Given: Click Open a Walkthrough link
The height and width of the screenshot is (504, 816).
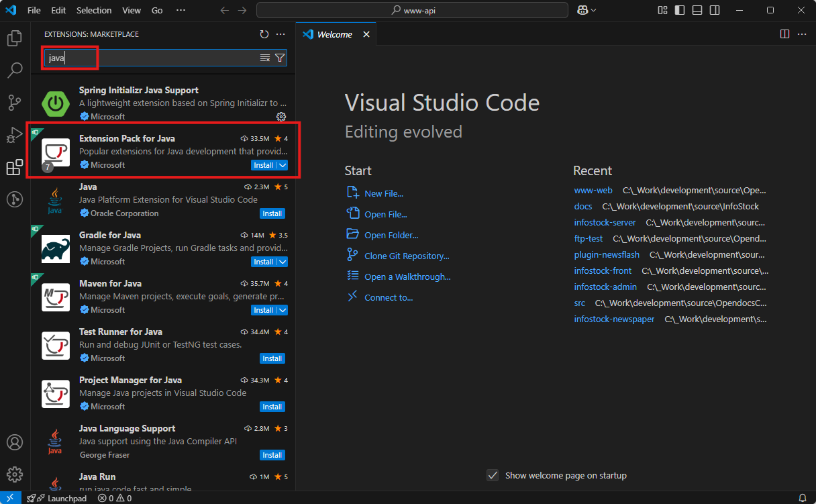Looking at the screenshot, I should coord(407,276).
